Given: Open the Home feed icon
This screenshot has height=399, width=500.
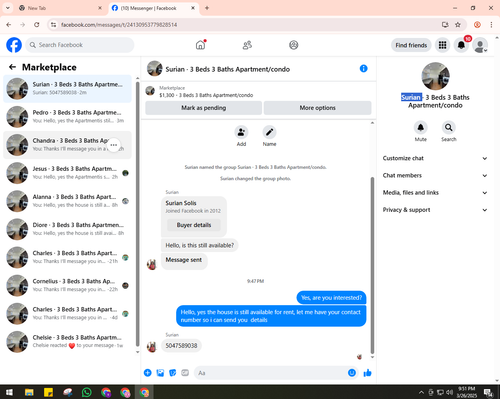Looking at the screenshot, I should click(x=200, y=45).
